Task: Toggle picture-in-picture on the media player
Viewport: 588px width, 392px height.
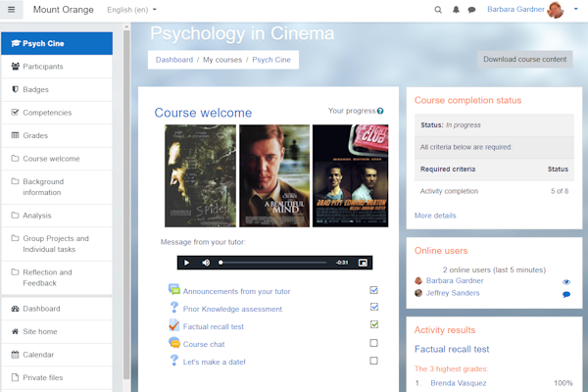Action: [363, 263]
